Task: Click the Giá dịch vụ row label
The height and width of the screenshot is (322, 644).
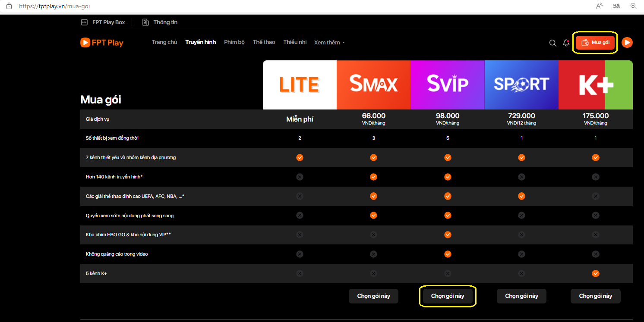Action: (98, 119)
